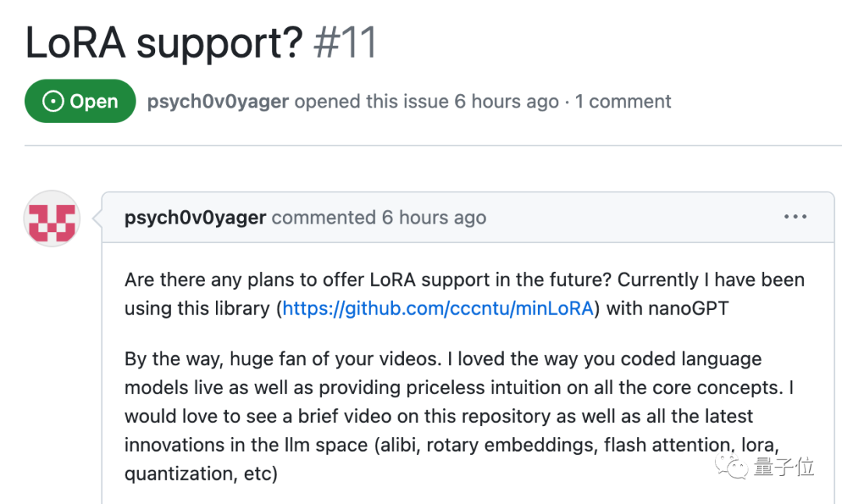Open the github.com/cccntu/minLoRA link
Screen dimensions: 842x504
pos(437,308)
